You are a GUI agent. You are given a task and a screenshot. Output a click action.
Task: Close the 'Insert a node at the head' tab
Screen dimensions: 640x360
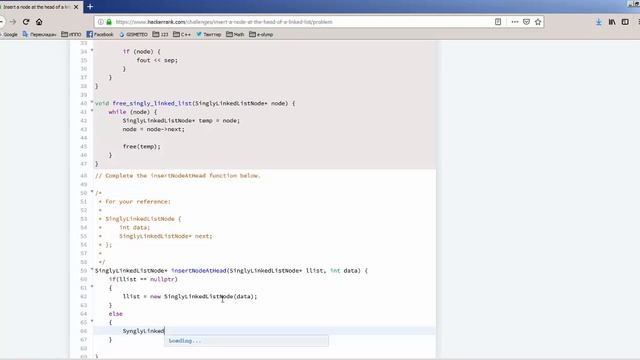pos(76,7)
